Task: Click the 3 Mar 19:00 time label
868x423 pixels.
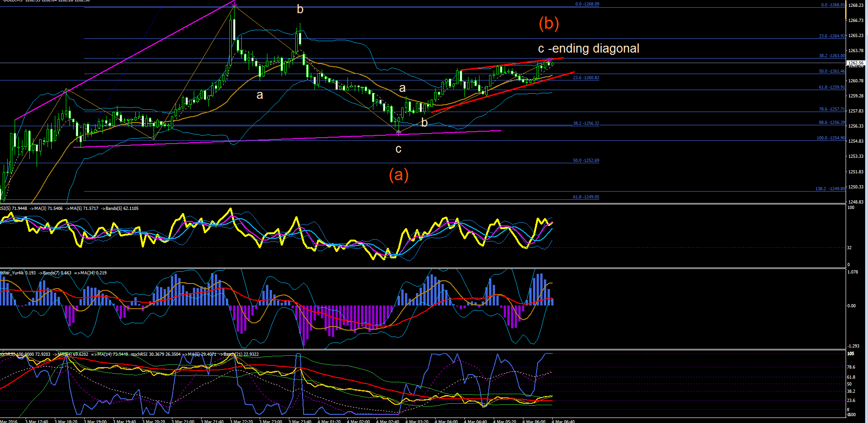Action: (95, 421)
